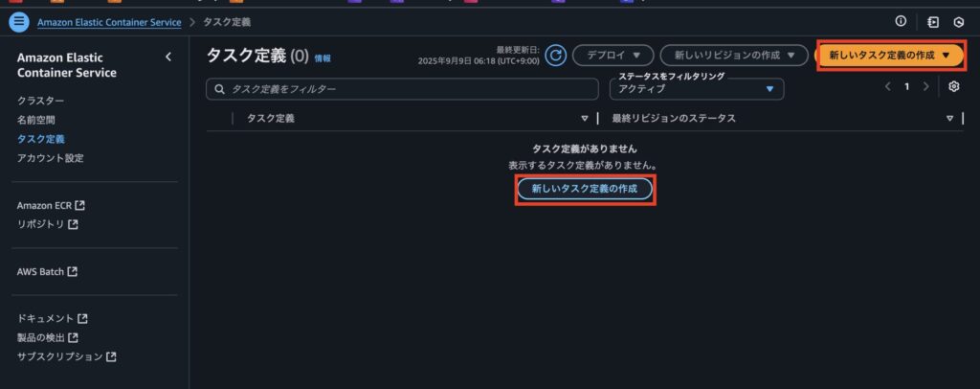Click the info icon in top bar

point(901,21)
